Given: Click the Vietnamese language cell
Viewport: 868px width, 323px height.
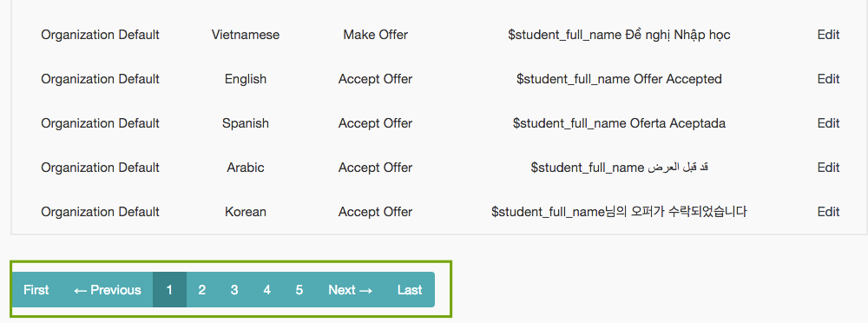Looking at the screenshot, I should [246, 35].
